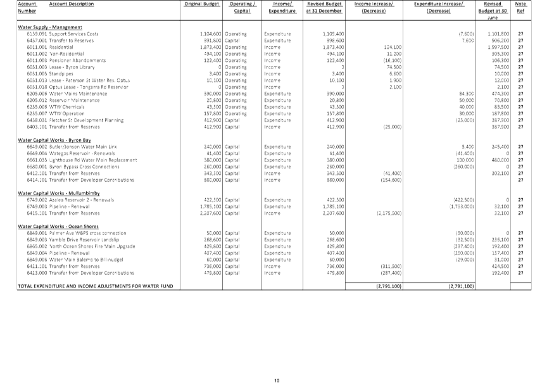The height and width of the screenshot is (392, 554).
Task: Click the page number 10 at bottom
Action: [277, 381]
